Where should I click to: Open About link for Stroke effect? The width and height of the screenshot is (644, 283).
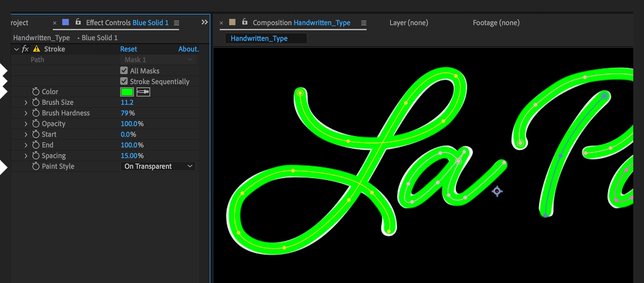click(189, 49)
